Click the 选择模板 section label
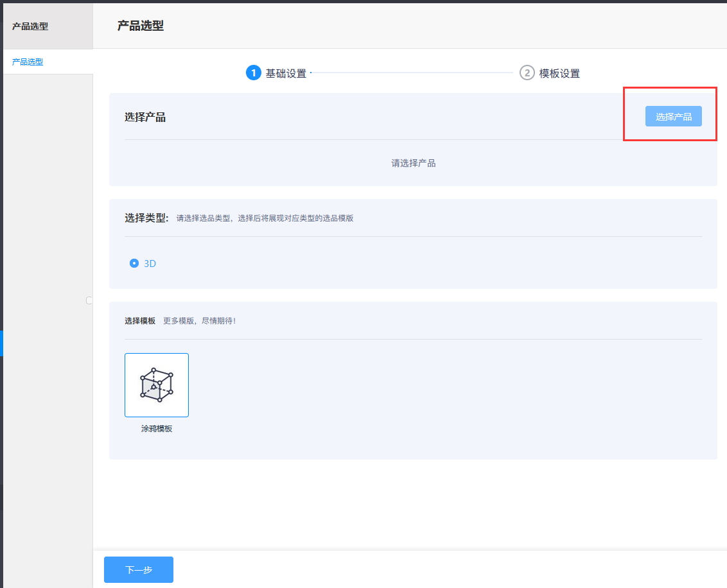Screen dimensions: 727x588 (140, 320)
